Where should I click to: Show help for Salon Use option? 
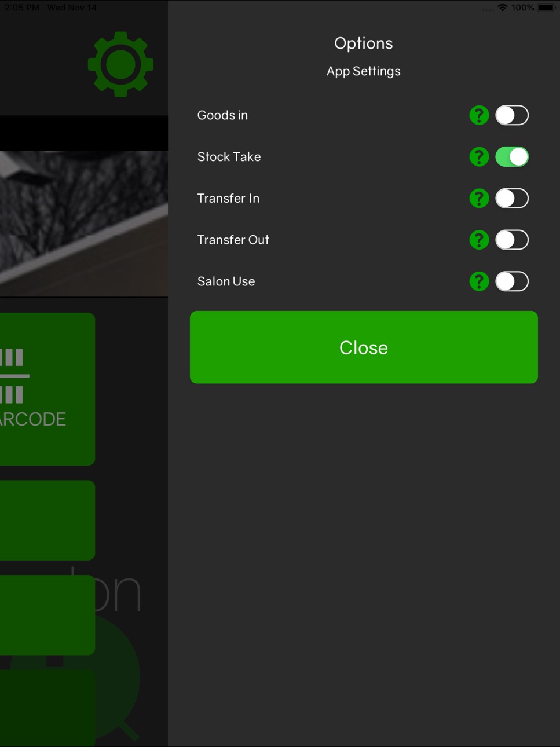pyautogui.click(x=479, y=281)
